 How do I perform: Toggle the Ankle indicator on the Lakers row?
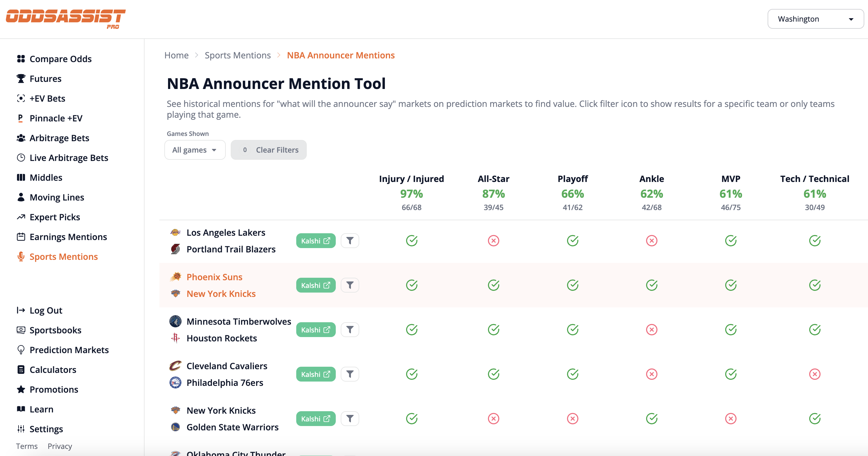tap(652, 240)
